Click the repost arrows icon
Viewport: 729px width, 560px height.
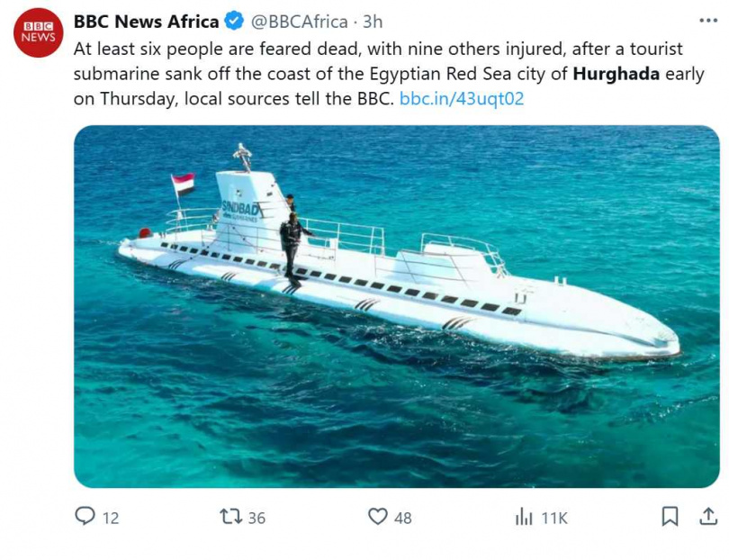tap(231, 516)
